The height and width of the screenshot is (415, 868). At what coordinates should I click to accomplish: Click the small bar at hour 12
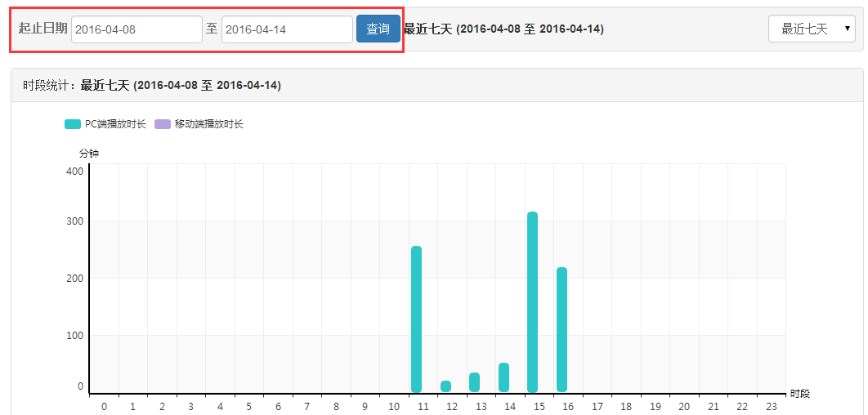(x=445, y=386)
